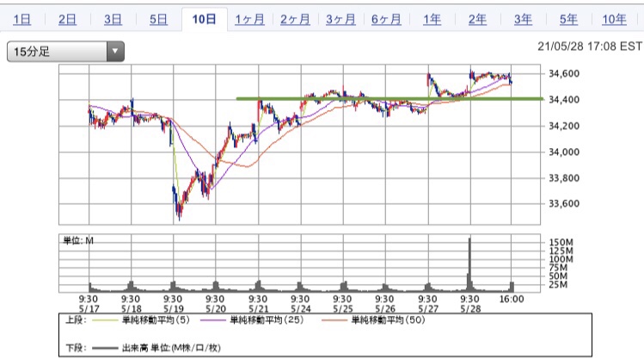Click the 5/19 low candlestick

coord(179,212)
